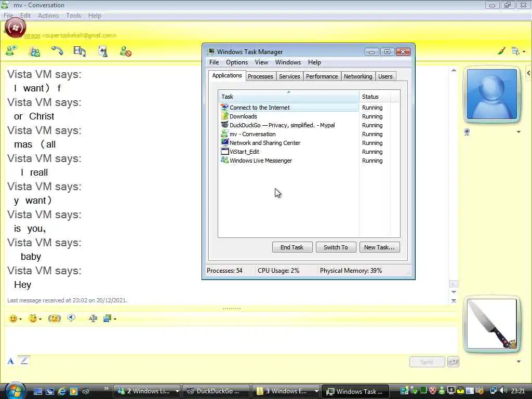
Task: Switch to the Processes tab
Action: [x=260, y=76]
